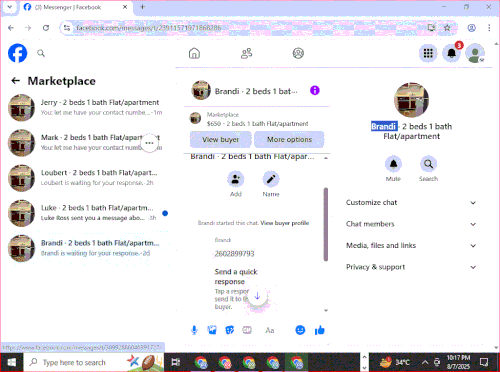
Task: Choose a sticker from the sticker icon
Action: pos(230,330)
